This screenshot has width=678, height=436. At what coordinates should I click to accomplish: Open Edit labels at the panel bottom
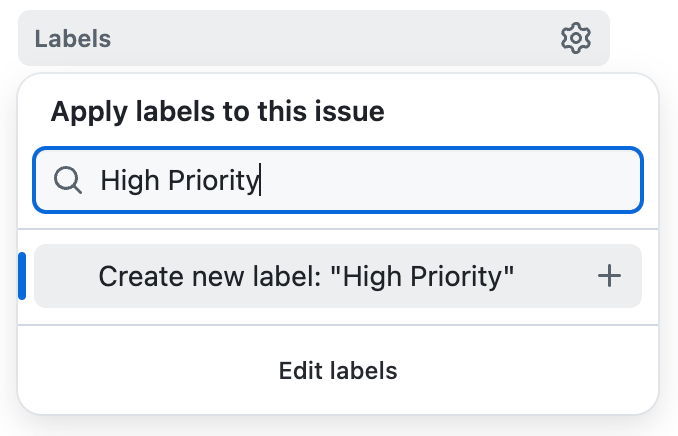tap(338, 371)
